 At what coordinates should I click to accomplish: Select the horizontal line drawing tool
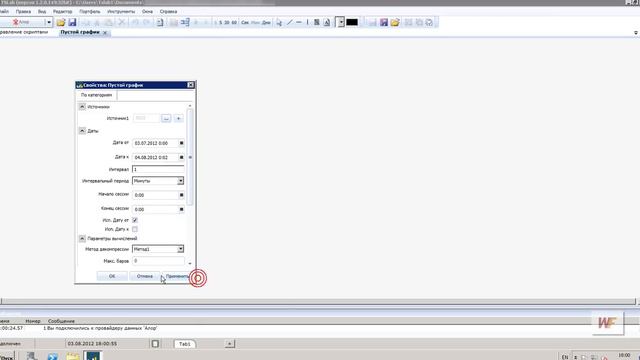click(x=299, y=22)
